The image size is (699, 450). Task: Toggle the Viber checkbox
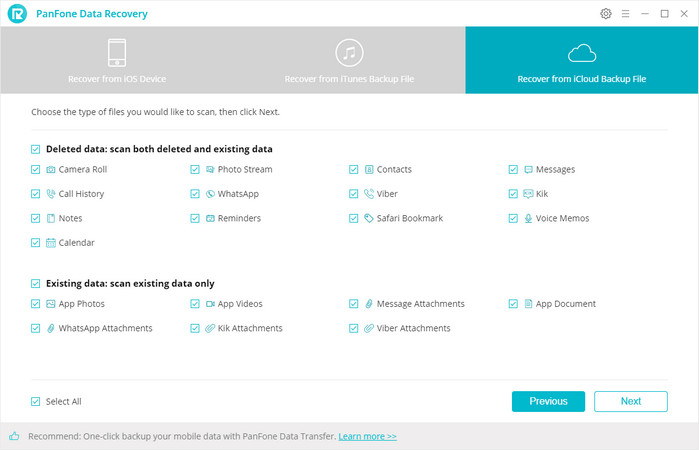354,194
